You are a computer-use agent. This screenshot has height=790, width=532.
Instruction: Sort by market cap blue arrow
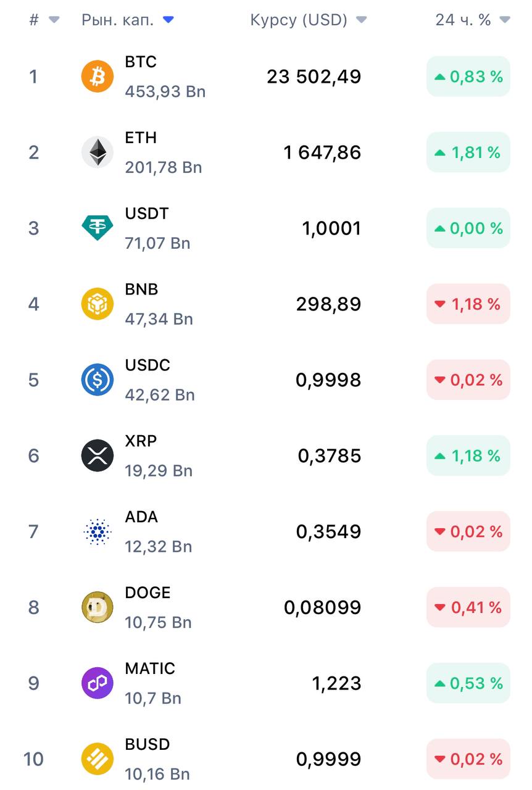(x=168, y=20)
